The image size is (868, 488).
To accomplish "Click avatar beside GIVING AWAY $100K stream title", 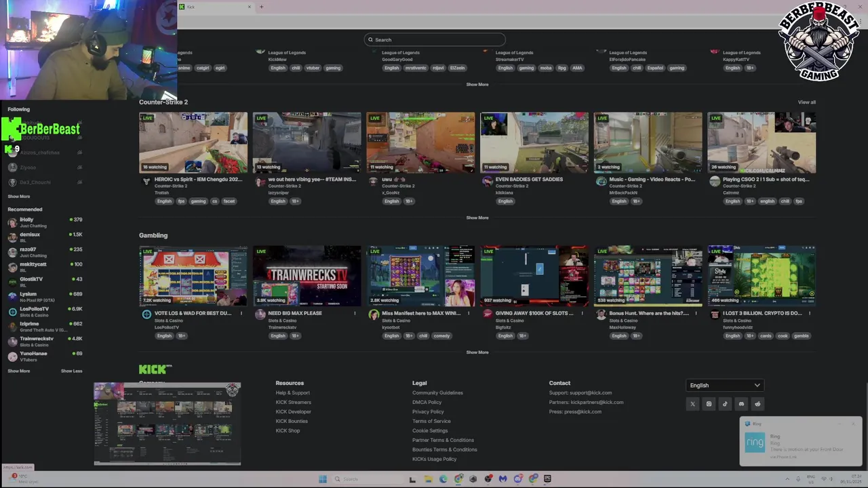I will (x=487, y=315).
